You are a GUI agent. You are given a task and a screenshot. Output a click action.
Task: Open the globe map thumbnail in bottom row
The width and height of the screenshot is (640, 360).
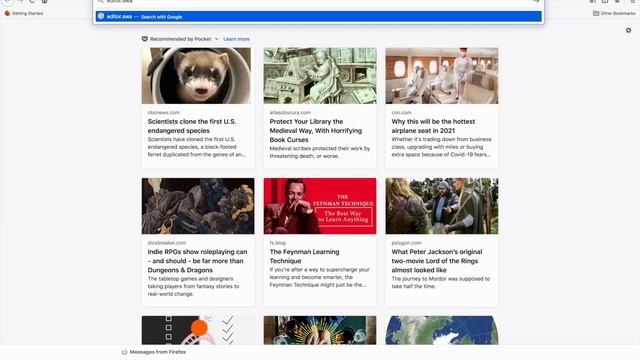[442, 330]
